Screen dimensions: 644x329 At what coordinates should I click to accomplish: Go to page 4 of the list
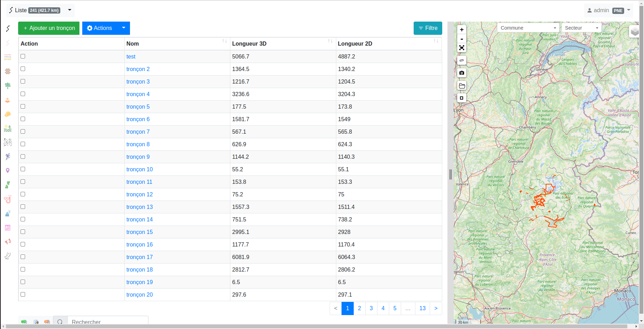[383, 308]
